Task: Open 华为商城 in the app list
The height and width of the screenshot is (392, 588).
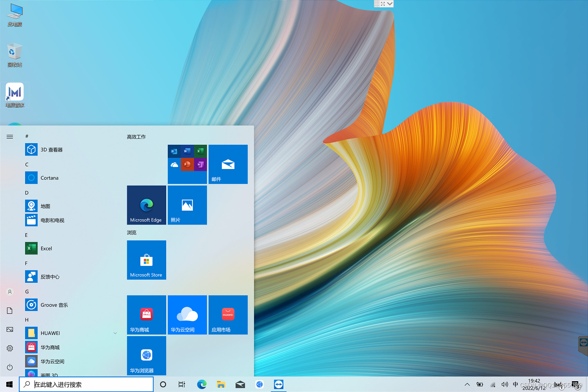Action: pos(71,347)
